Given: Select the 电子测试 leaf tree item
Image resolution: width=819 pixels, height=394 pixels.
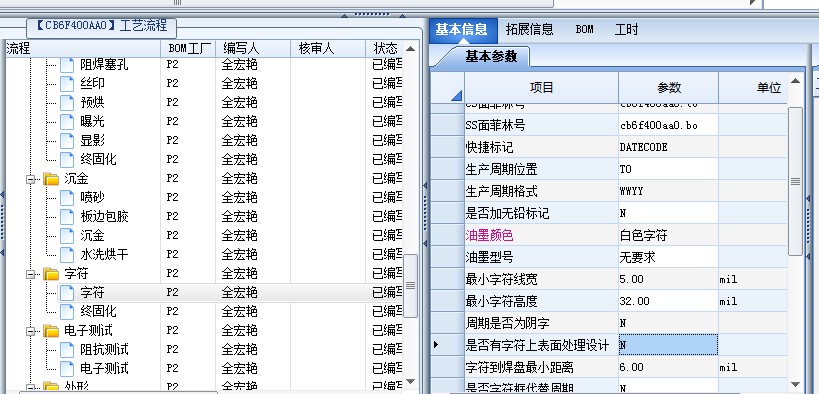Looking at the screenshot, I should coord(104,369).
